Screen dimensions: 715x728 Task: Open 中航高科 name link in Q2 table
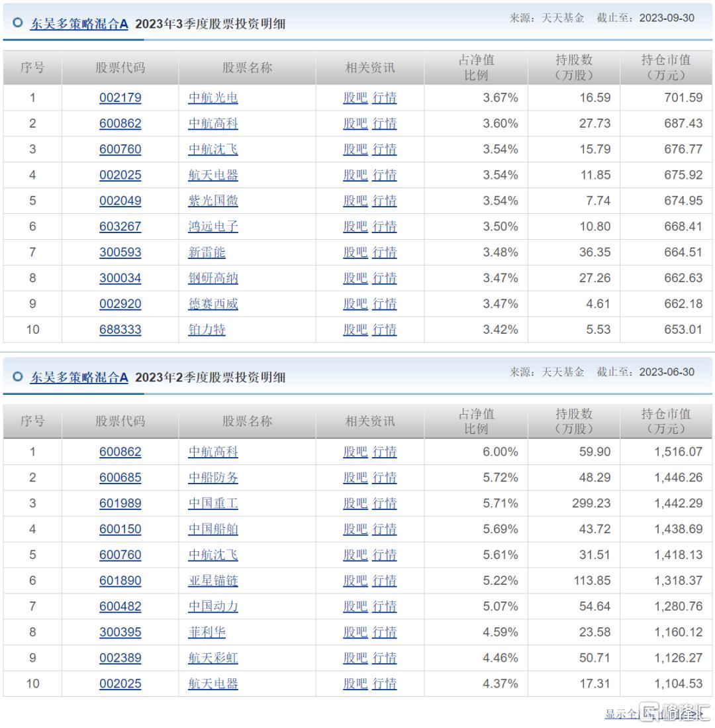tap(213, 452)
